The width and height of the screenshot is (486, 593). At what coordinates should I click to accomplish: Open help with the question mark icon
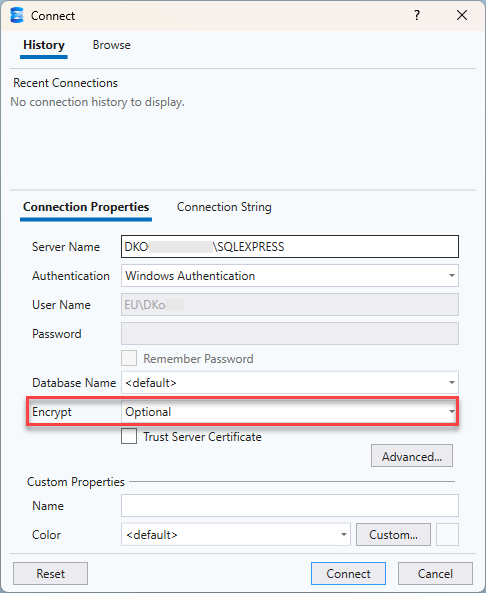[417, 16]
